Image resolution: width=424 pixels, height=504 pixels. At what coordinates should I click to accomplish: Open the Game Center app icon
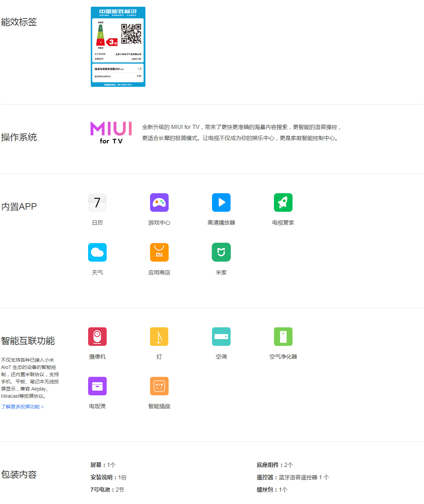coord(159,202)
